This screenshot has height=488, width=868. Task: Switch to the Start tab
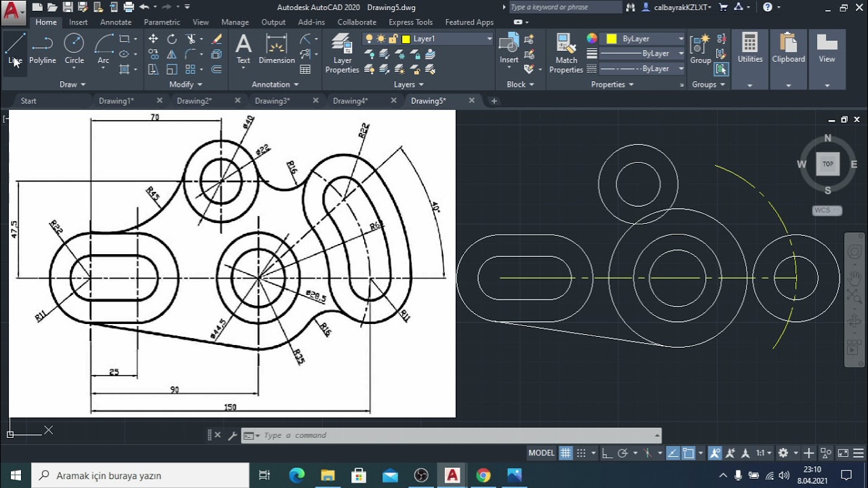click(x=28, y=101)
